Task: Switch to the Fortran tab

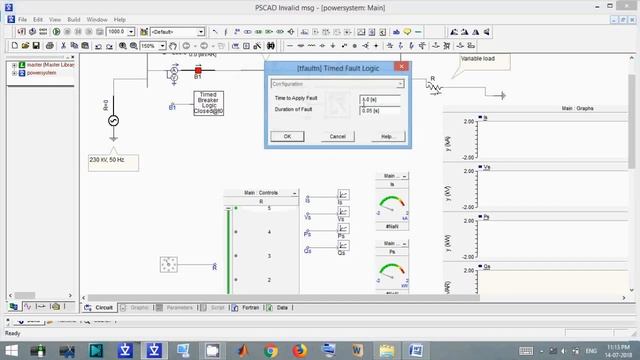Action: 246,308
